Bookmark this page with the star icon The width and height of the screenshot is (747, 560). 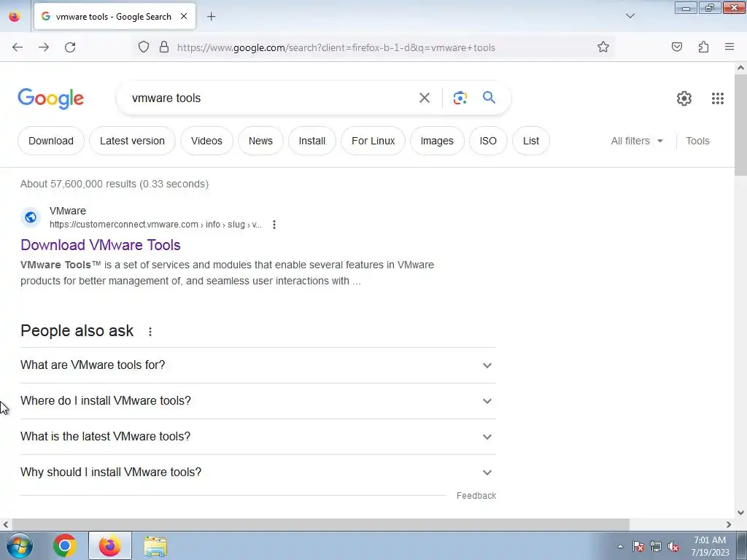(603, 47)
